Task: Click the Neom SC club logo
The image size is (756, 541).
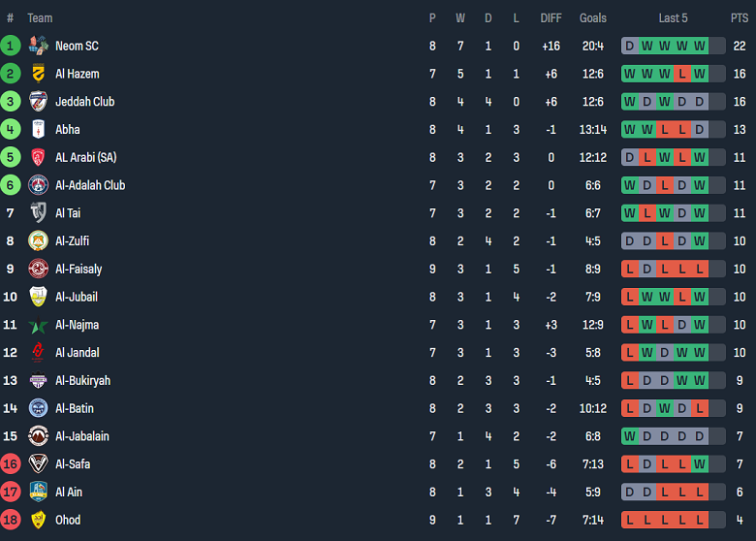Action: (x=38, y=46)
